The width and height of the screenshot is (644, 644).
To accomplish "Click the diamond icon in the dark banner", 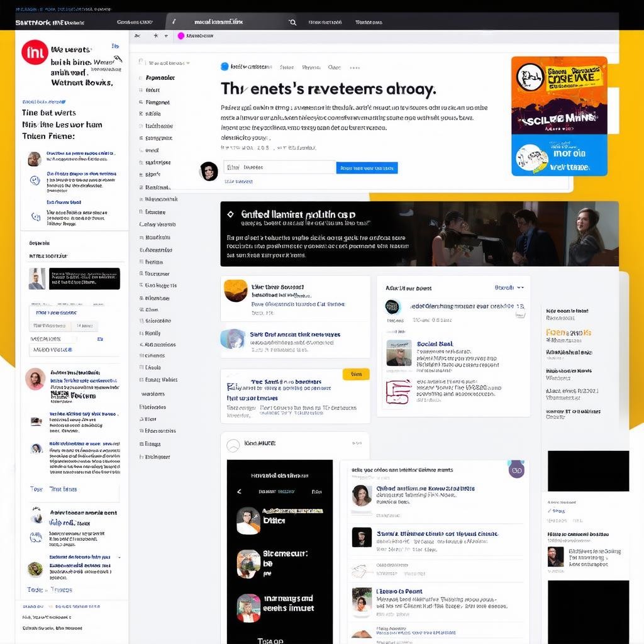I will [230, 214].
